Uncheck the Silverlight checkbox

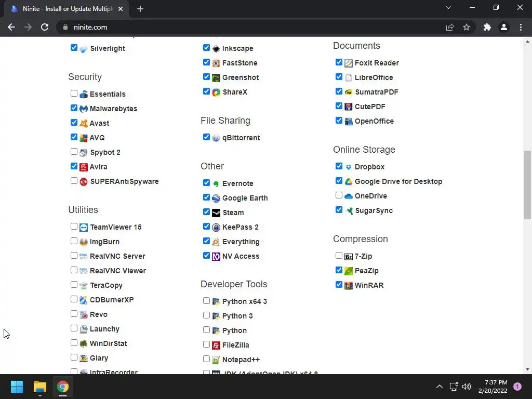click(74, 47)
